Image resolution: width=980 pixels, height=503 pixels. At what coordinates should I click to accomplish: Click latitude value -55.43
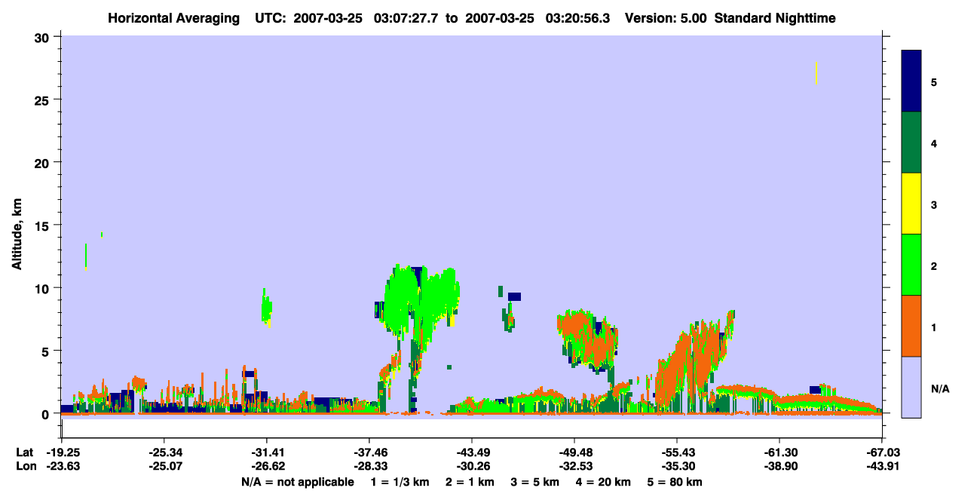pyautogui.click(x=677, y=452)
